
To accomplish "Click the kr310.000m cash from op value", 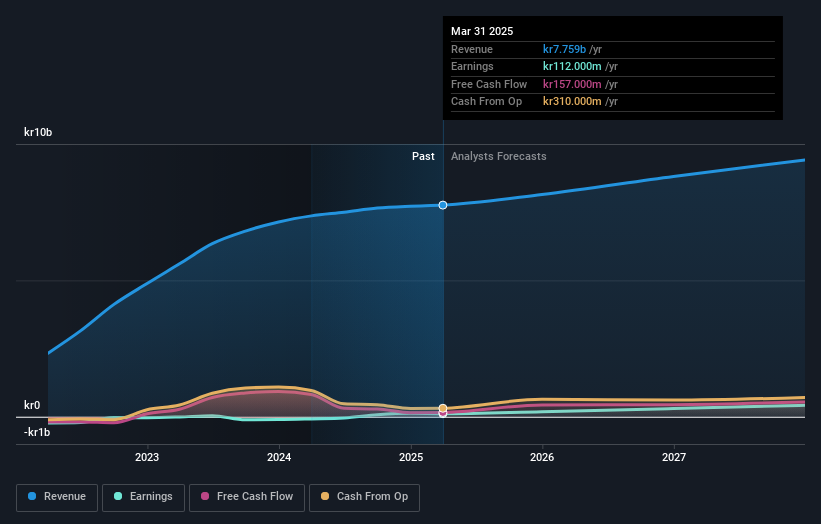I will pyautogui.click(x=572, y=102).
